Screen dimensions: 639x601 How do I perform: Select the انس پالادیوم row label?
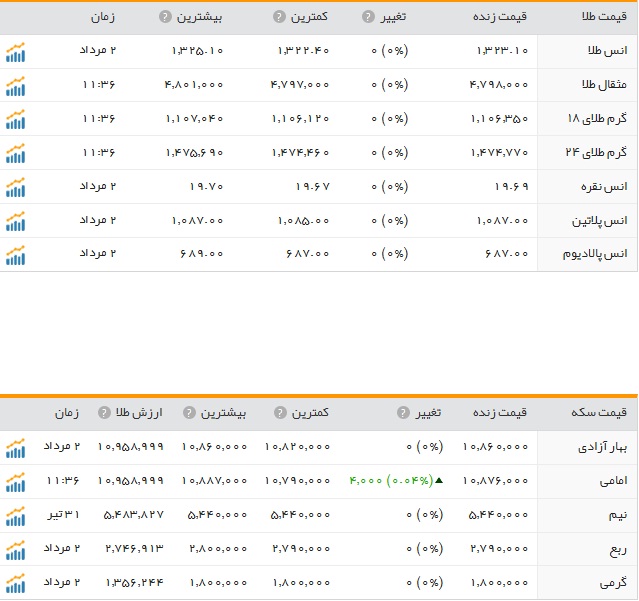(x=595, y=254)
